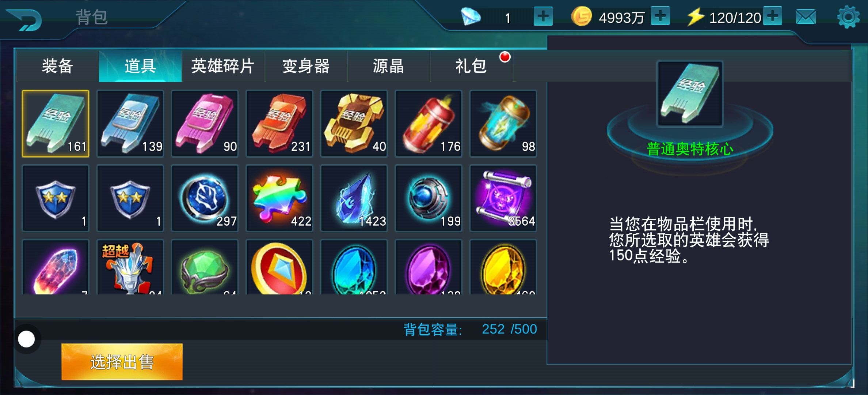Add more gold coins with plus button
This screenshot has height=395, width=868.
[660, 16]
